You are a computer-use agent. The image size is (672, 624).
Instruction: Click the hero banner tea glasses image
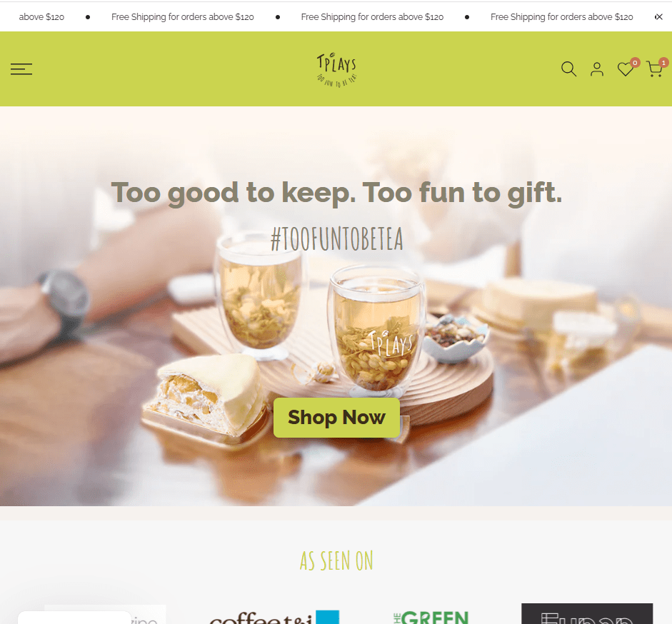[x=336, y=306]
